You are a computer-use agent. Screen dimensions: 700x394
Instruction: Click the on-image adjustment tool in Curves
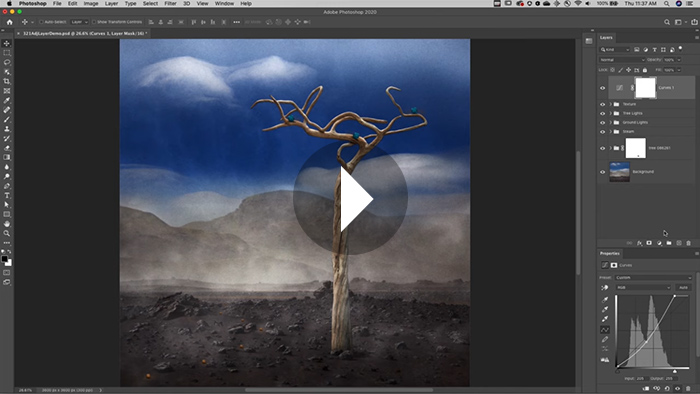click(604, 288)
